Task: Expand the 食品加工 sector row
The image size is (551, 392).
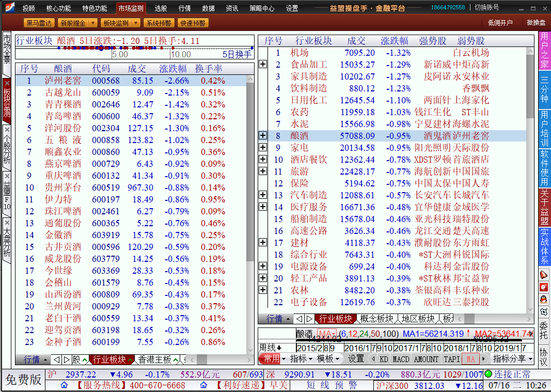Action: point(263,64)
